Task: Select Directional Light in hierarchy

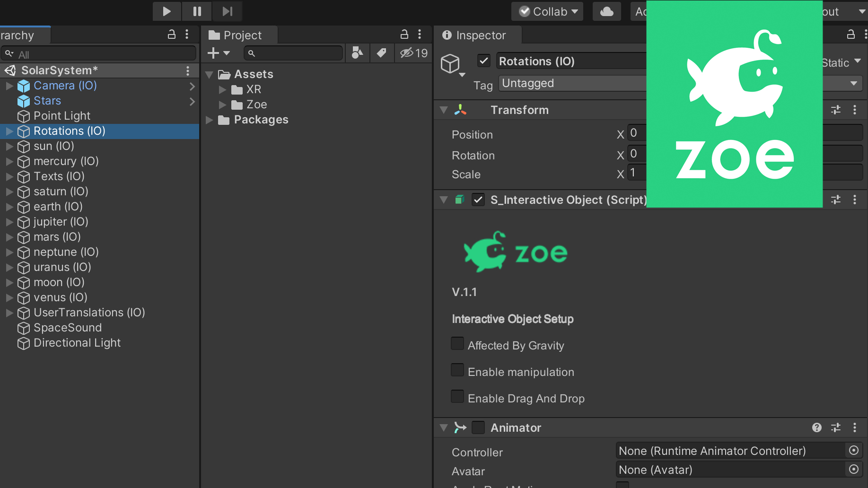Action: tap(77, 343)
